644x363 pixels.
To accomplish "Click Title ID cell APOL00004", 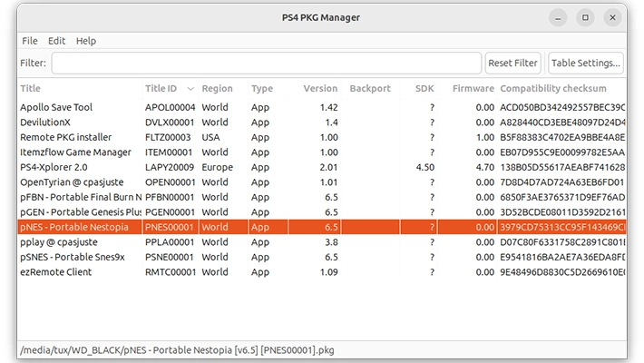I will point(170,107).
